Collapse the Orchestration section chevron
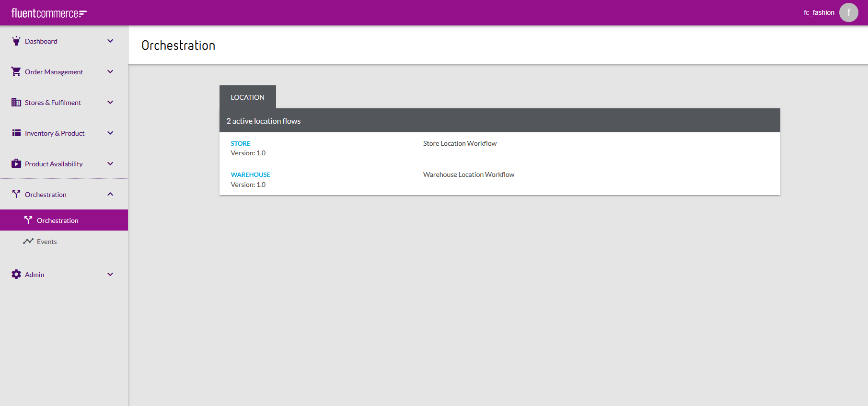 click(110, 194)
